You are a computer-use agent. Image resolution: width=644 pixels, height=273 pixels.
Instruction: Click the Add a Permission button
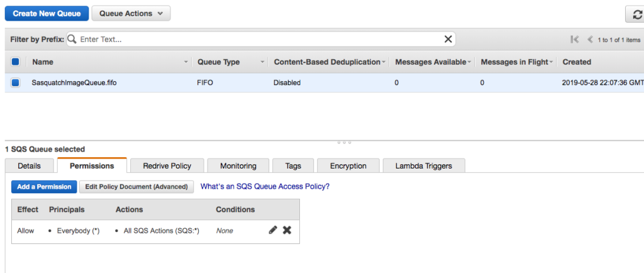(44, 186)
